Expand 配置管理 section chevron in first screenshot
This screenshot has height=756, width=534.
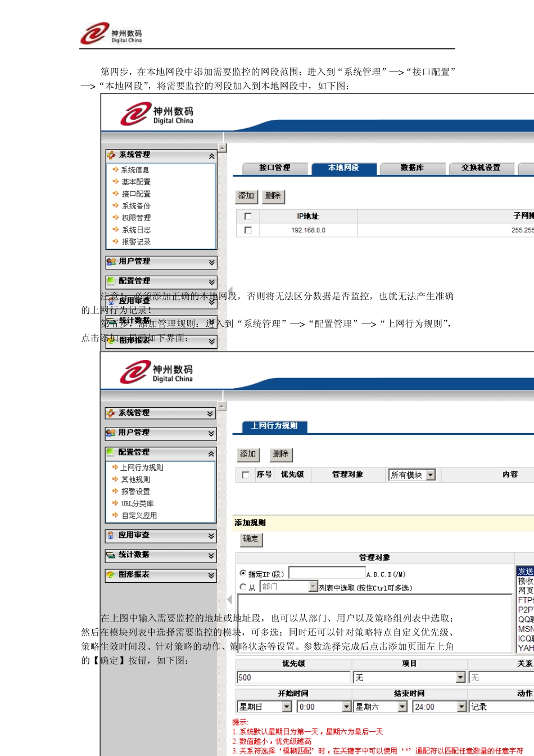tap(211, 282)
